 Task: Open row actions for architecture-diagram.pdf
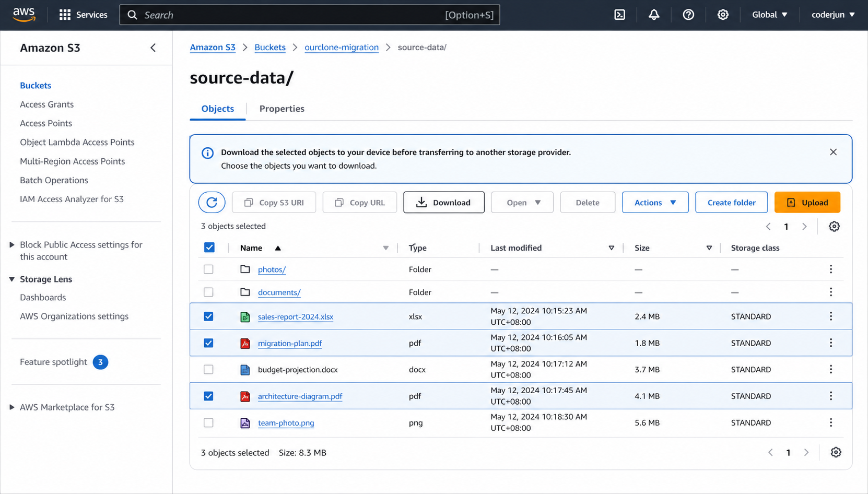click(x=831, y=396)
